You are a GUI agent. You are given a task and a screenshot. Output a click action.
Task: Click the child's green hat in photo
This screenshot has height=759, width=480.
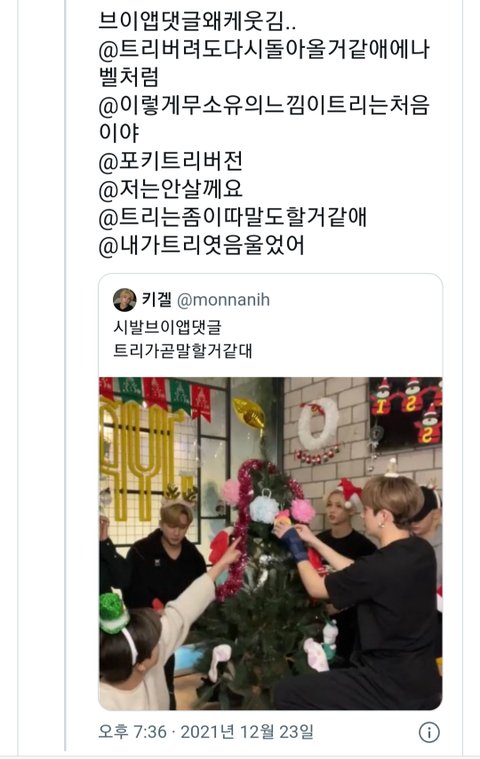(x=112, y=611)
